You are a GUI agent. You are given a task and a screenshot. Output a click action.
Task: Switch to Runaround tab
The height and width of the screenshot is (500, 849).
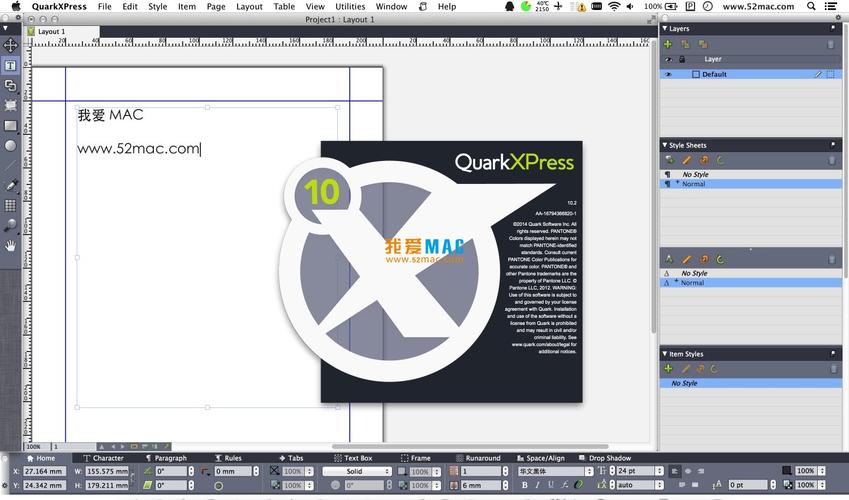[x=479, y=458]
